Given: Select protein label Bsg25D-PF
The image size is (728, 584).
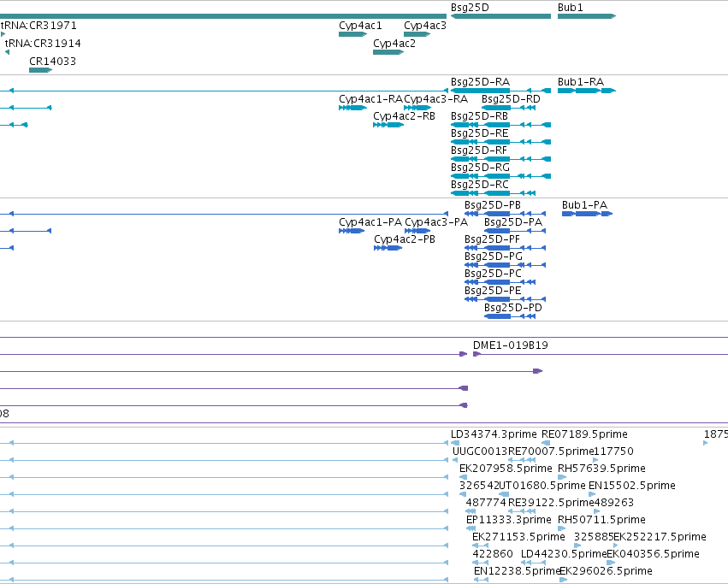Looking at the screenshot, I should click(x=492, y=239).
